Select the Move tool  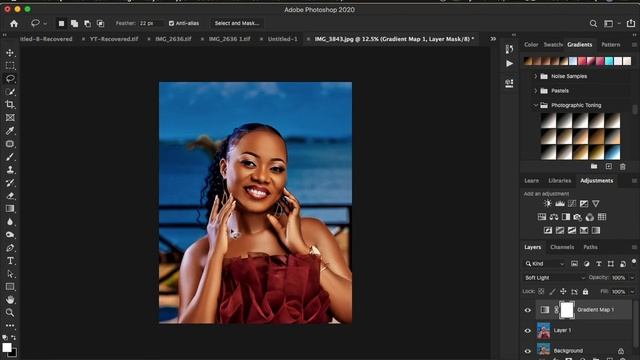[x=10, y=53]
